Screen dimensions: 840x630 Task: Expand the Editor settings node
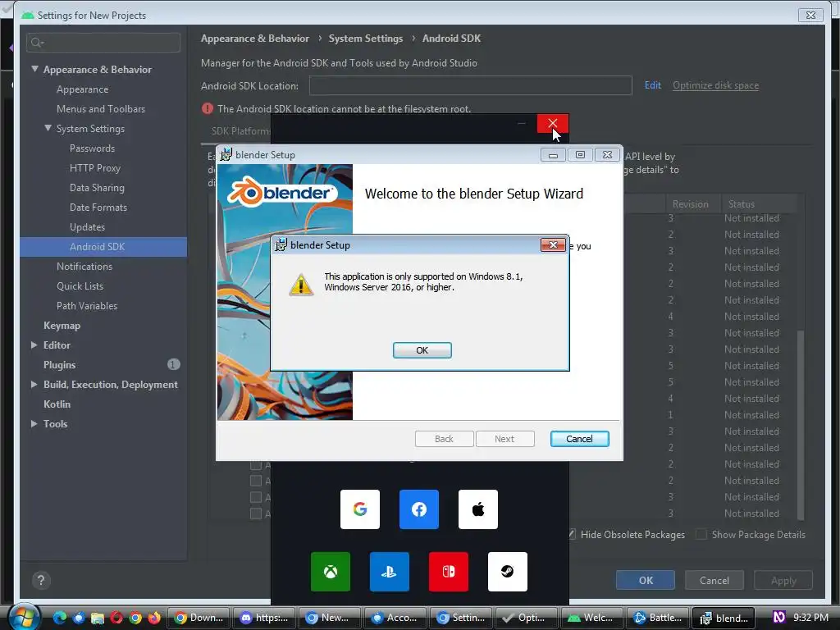(x=34, y=345)
